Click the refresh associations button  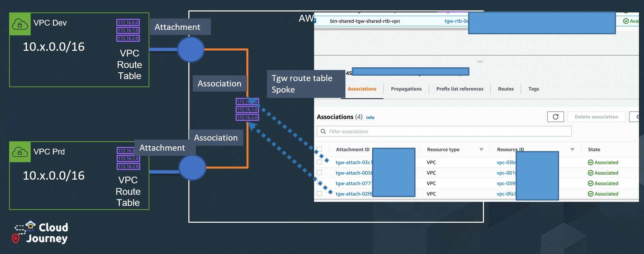point(555,117)
